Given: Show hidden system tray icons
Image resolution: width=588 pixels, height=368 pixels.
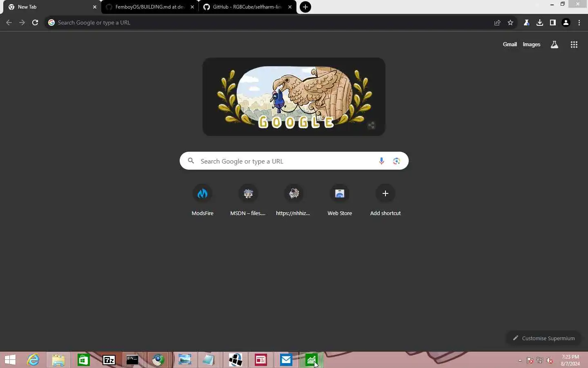Looking at the screenshot, I should click(520, 360).
